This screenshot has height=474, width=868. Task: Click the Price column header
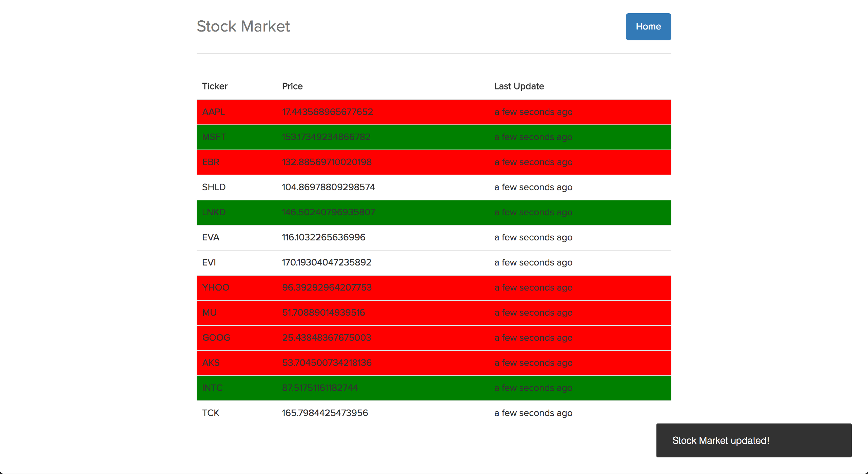[292, 86]
